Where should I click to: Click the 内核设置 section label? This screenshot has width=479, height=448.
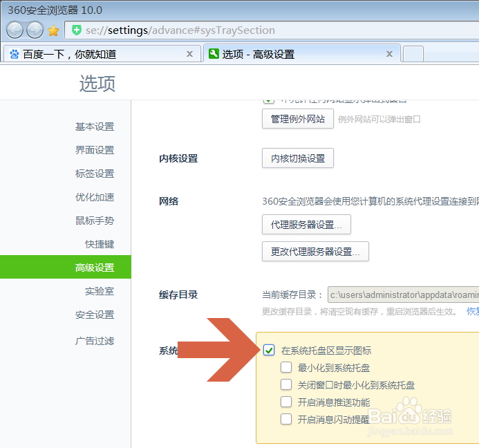click(178, 158)
